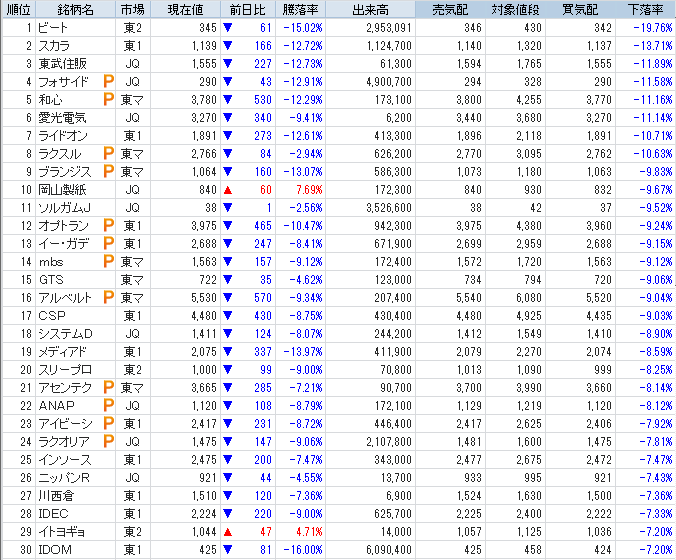Click the P icon beside ブランジス
The height and width of the screenshot is (560, 676).
(x=109, y=171)
